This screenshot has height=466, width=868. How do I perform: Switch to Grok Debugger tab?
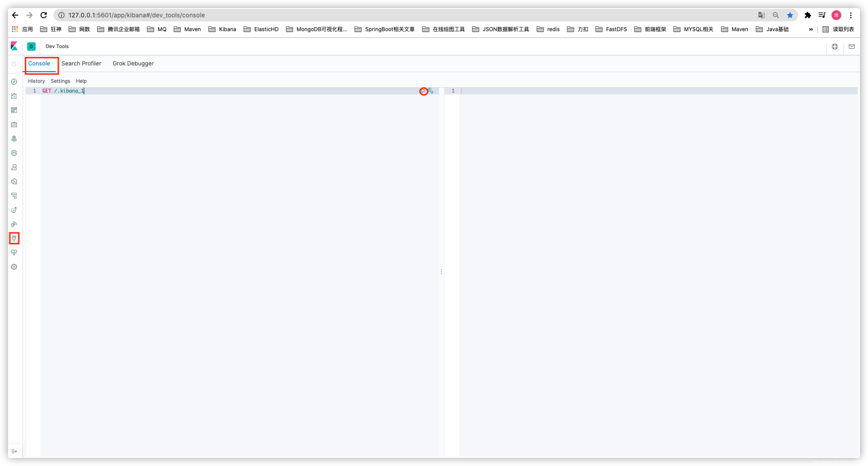pos(133,63)
